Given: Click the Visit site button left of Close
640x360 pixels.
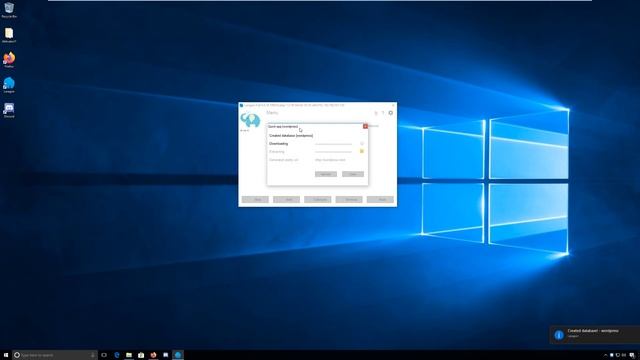Looking at the screenshot, I should [326, 174].
